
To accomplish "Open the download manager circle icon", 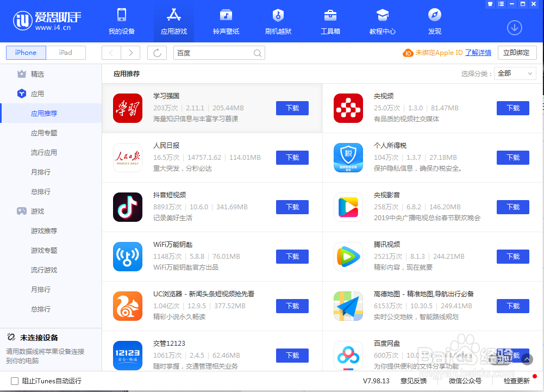I will click(x=515, y=28).
